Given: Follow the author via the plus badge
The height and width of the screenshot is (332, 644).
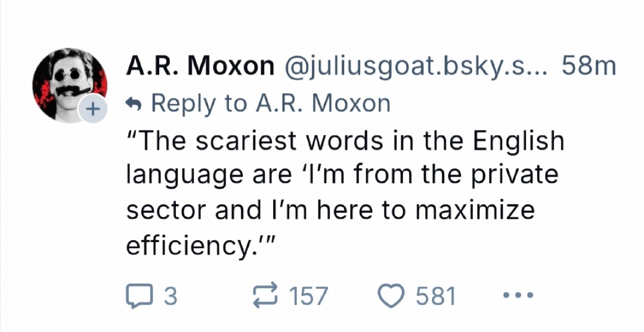Looking at the screenshot, I should point(92,110).
